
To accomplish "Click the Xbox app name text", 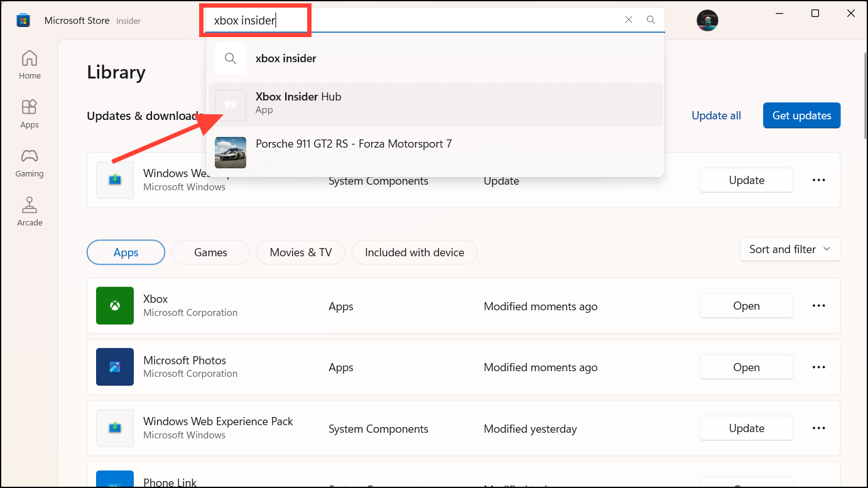I will pyautogui.click(x=155, y=299).
